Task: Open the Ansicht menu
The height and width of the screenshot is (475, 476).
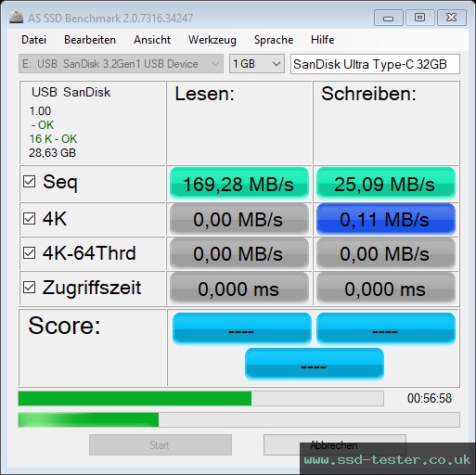Action: (152, 40)
